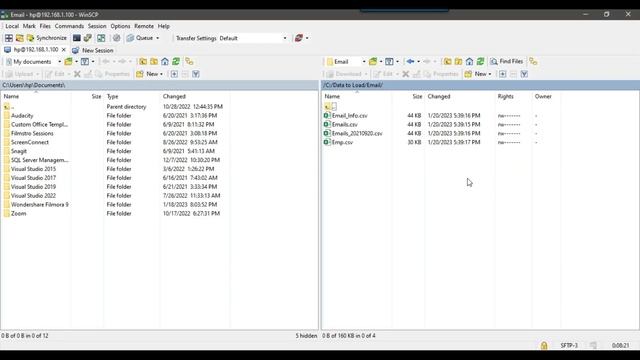Click the Queue toolbar button
The height and width of the screenshot is (360, 640).
coord(140,38)
